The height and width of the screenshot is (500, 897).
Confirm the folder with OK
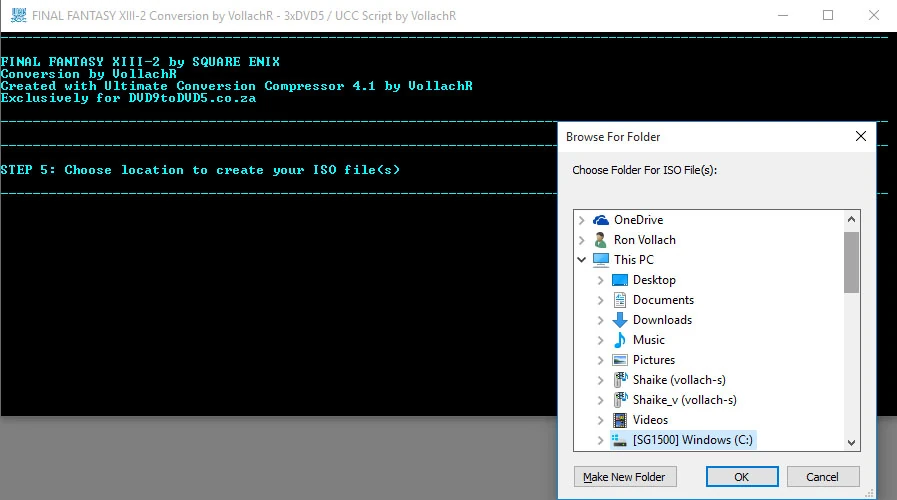pyautogui.click(x=742, y=477)
